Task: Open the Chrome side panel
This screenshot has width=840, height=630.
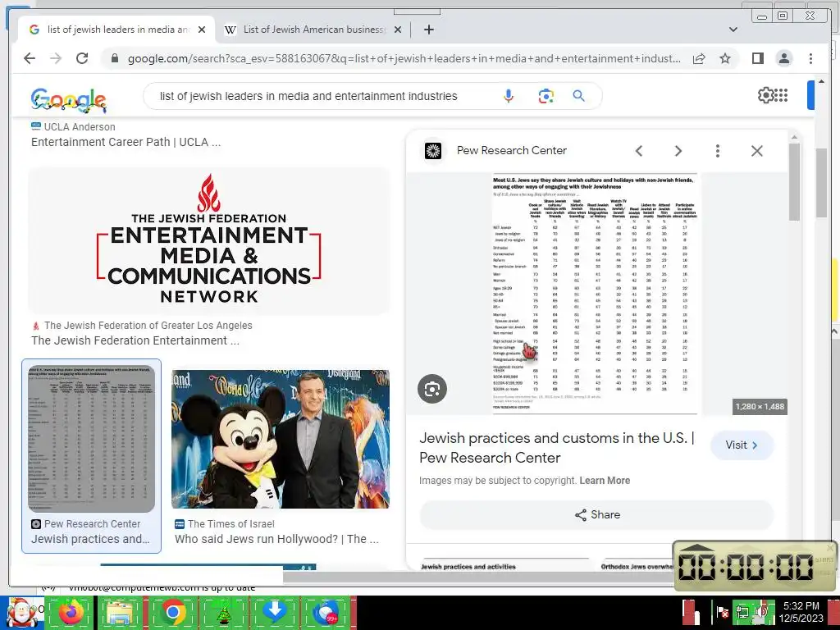Action: (757, 58)
